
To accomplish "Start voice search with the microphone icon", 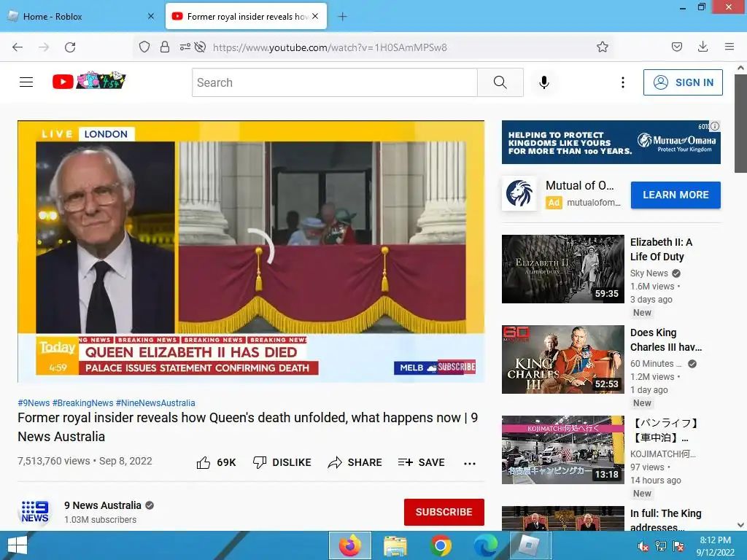I will [544, 82].
